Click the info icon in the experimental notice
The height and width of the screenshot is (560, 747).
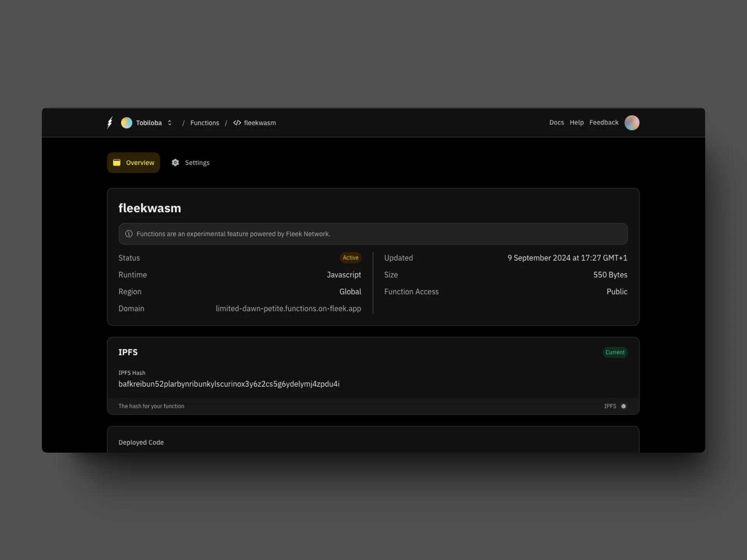tap(129, 234)
